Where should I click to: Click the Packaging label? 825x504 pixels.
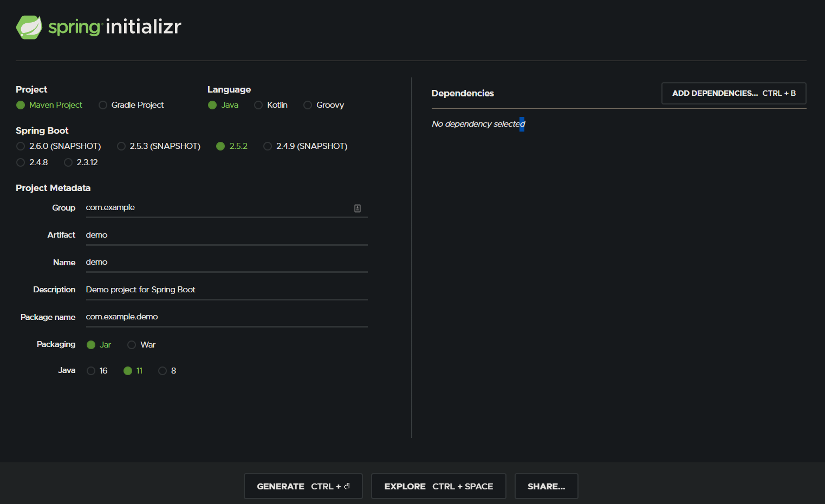tap(56, 344)
